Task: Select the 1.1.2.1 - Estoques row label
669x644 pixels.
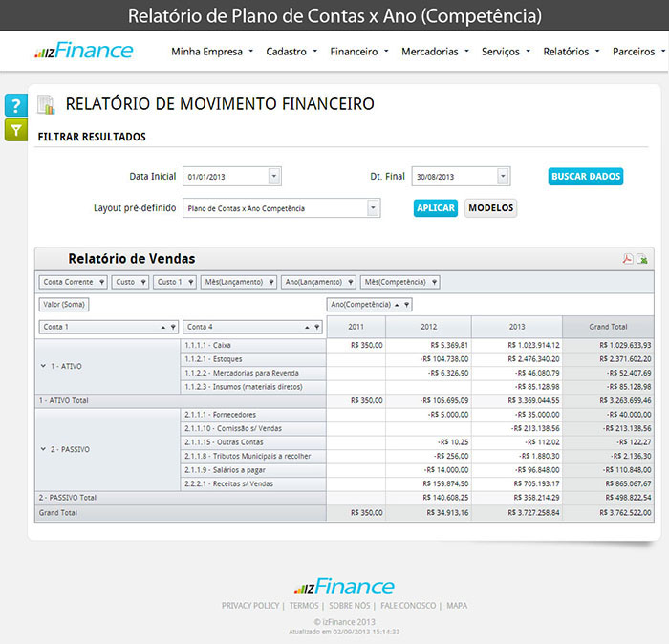Action: tap(253, 359)
